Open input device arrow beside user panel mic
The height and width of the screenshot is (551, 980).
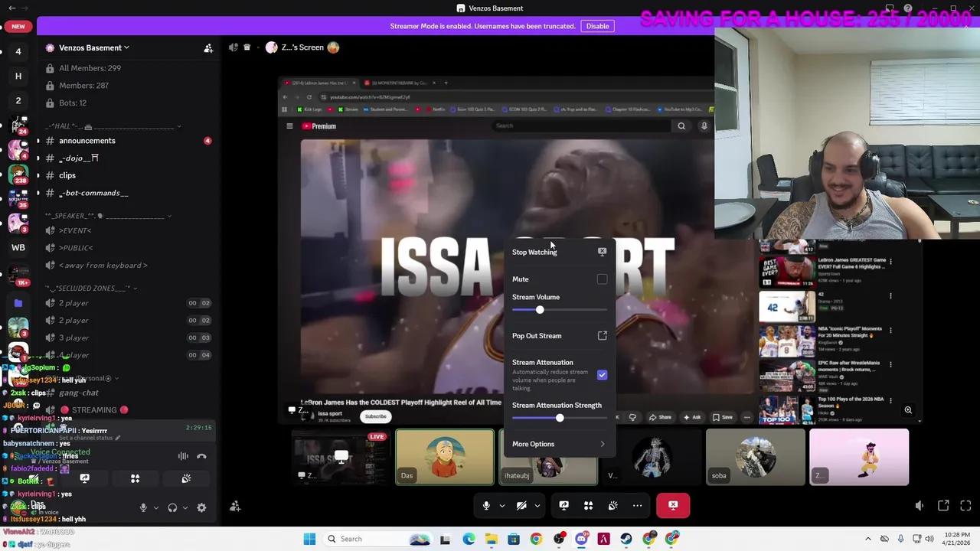[156, 507]
